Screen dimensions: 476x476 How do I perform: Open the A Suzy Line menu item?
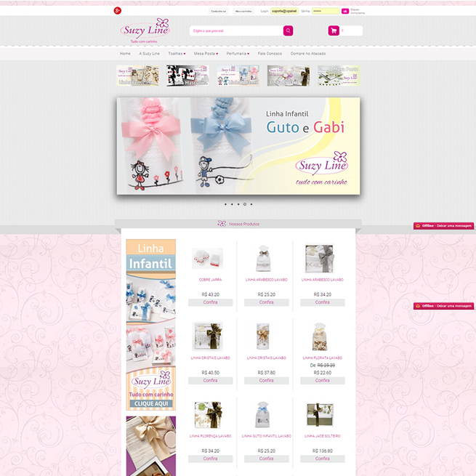[x=150, y=54]
